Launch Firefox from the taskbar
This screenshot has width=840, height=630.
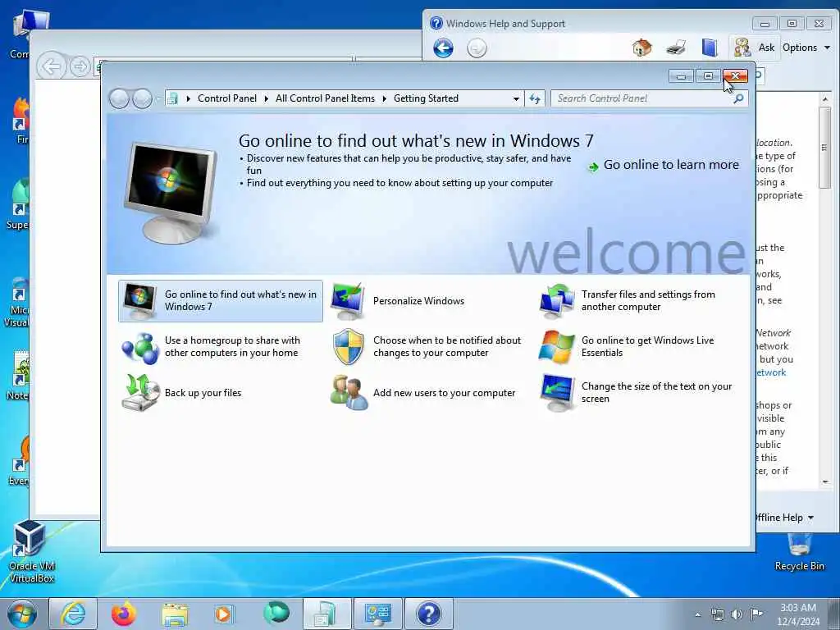(124, 614)
